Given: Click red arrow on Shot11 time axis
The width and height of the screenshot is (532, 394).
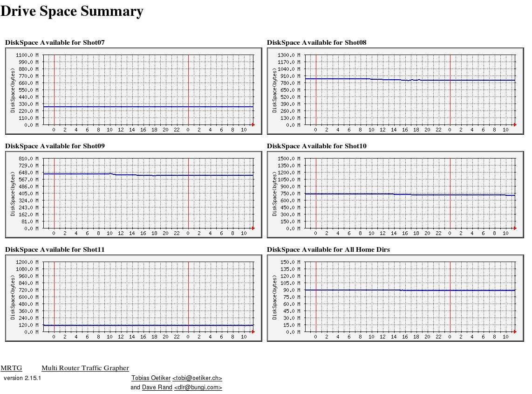Looking at the screenshot, I should [x=253, y=332].
